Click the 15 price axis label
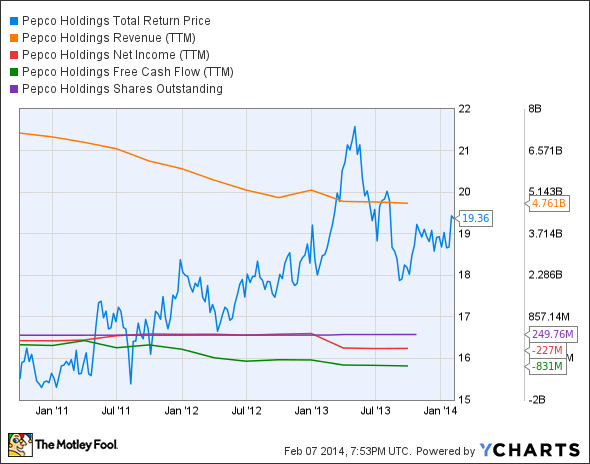 pos(464,400)
